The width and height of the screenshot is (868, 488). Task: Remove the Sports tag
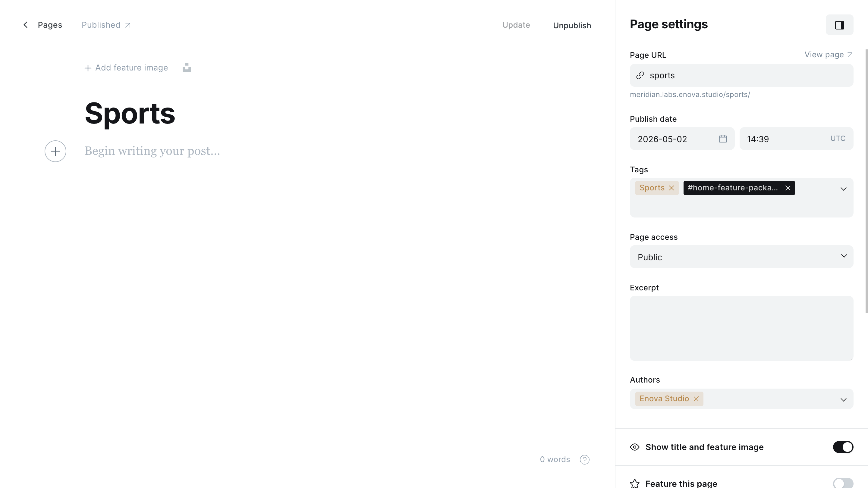[671, 188]
